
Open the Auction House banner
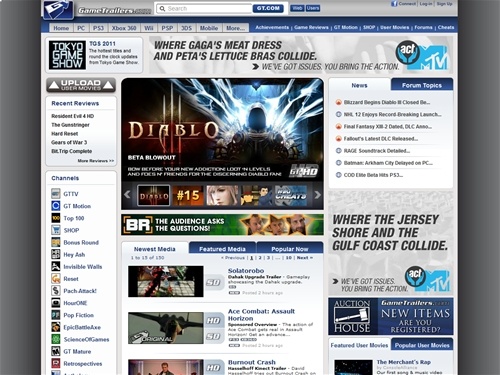coord(391,316)
